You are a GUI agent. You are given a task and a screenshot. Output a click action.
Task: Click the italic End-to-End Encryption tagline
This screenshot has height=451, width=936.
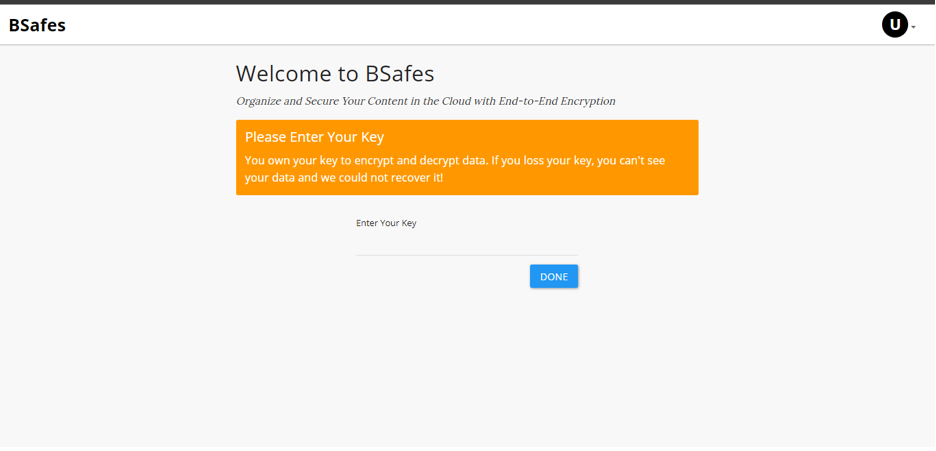(426, 101)
